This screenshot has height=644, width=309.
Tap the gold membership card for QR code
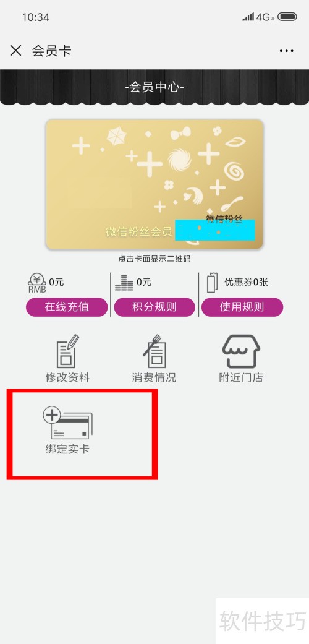coord(154,184)
